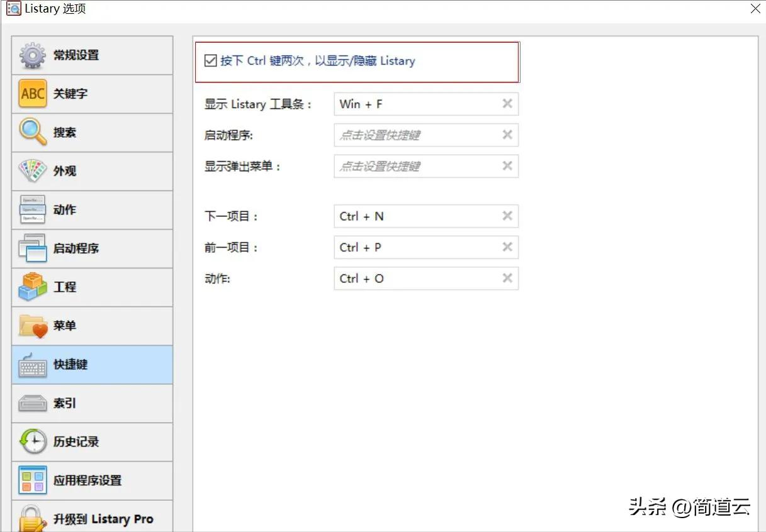Screen dimensions: 766x532
Task: Click the 动作: label beside Ctrl + O
Action: pos(217,279)
